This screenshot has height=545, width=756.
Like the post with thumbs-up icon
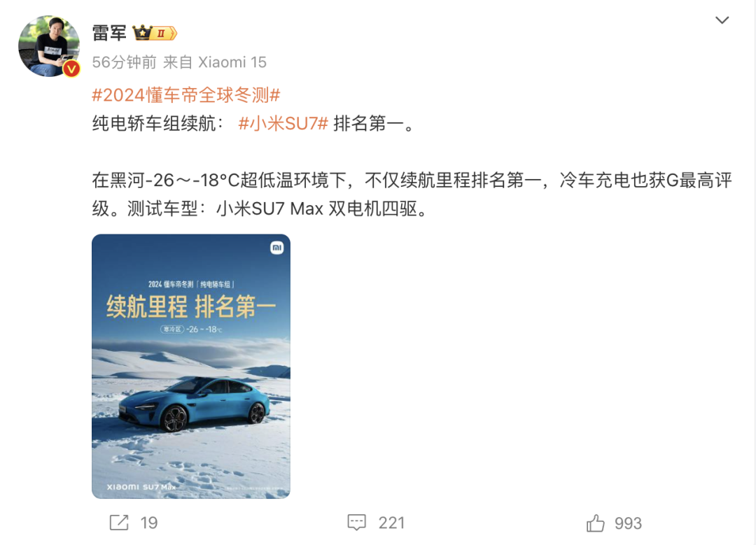coord(596,523)
